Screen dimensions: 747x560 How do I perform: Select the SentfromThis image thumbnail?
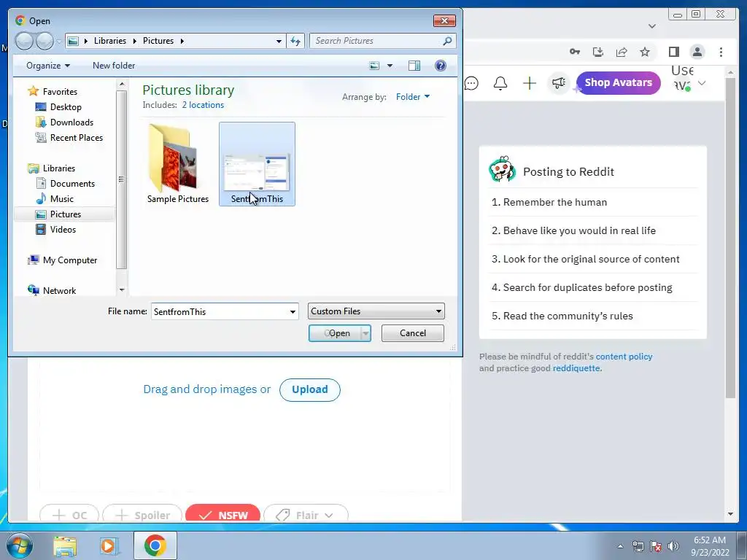pos(257,164)
